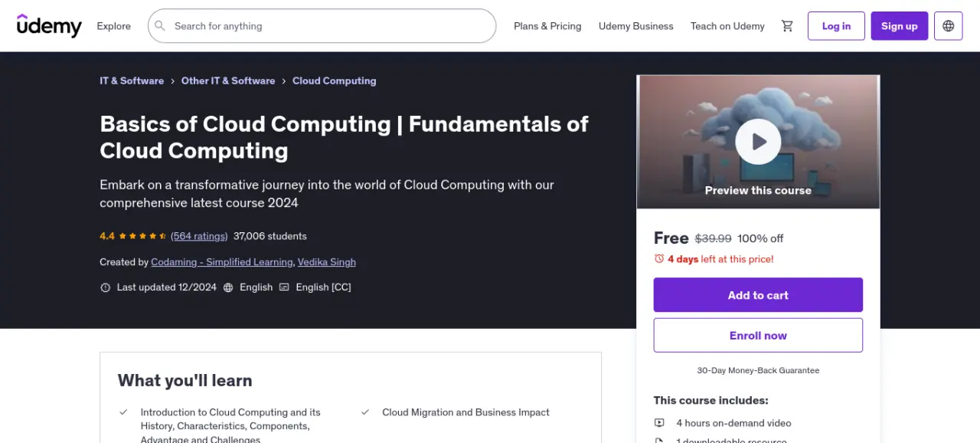Click the breadcrumb chevron after Other IT & Software
The image size is (980, 443).
tap(284, 81)
